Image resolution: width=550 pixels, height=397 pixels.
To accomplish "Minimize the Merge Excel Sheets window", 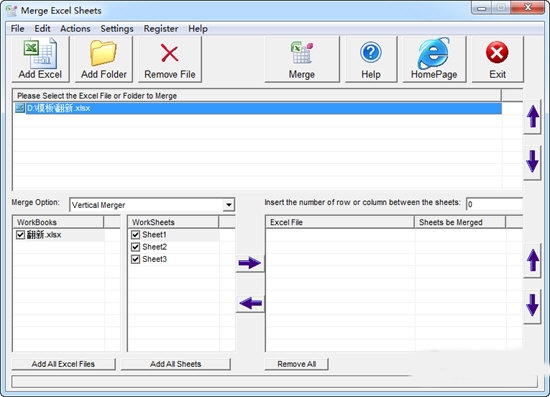I will tap(482, 8).
